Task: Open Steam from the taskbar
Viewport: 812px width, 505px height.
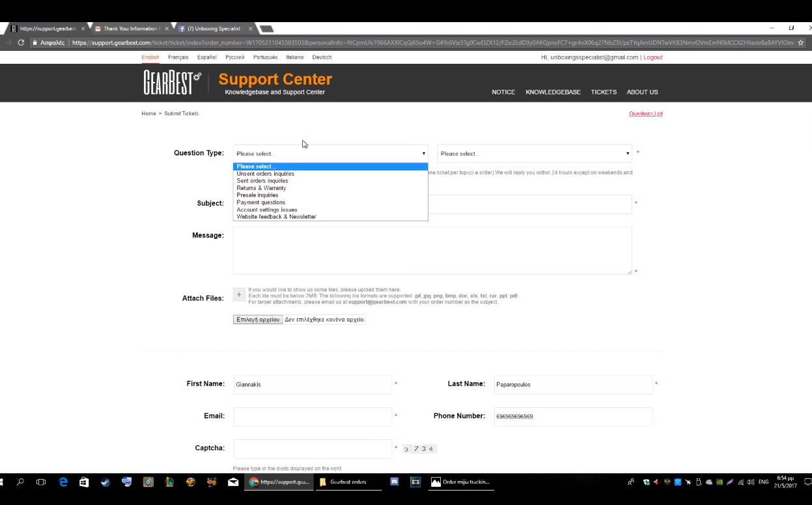Action: click(x=105, y=482)
